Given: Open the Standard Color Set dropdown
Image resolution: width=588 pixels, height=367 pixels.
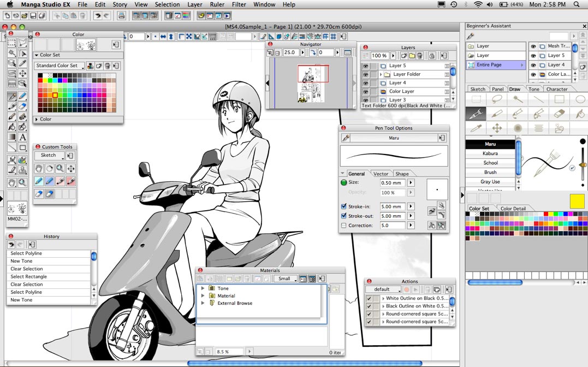Looking at the screenshot, I should 60,66.
